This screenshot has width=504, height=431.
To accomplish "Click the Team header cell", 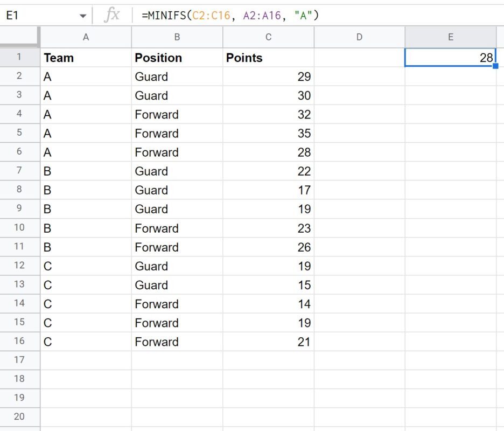I will point(86,58).
